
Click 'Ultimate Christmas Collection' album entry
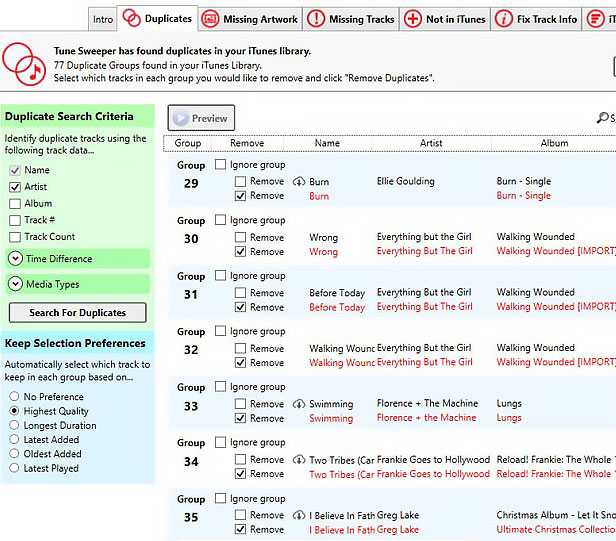pyautogui.click(x=556, y=529)
